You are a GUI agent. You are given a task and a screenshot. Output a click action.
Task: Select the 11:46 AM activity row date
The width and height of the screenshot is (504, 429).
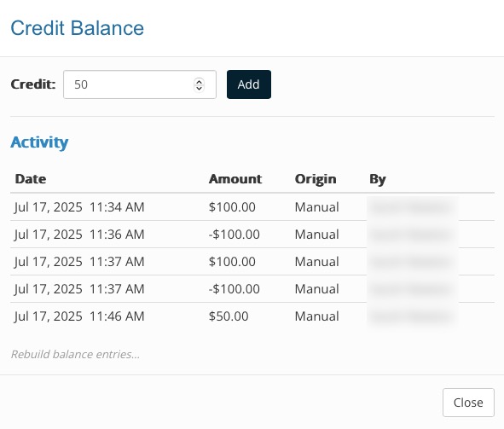[79, 316]
